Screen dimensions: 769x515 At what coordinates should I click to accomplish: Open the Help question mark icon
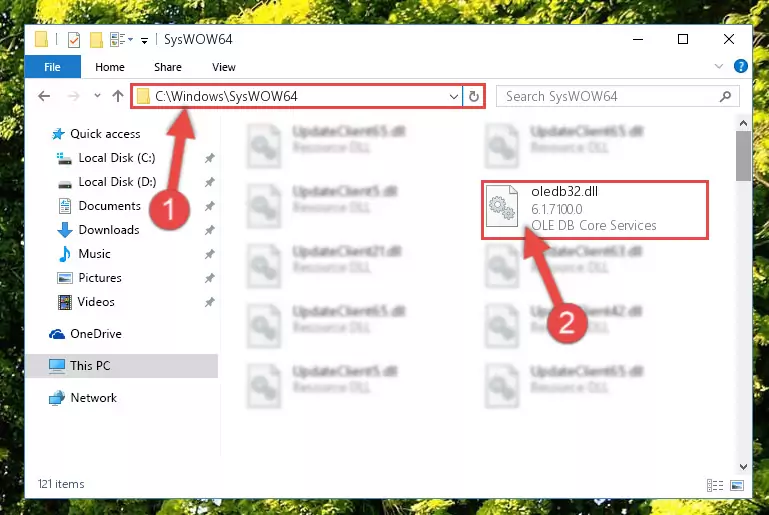(741, 66)
